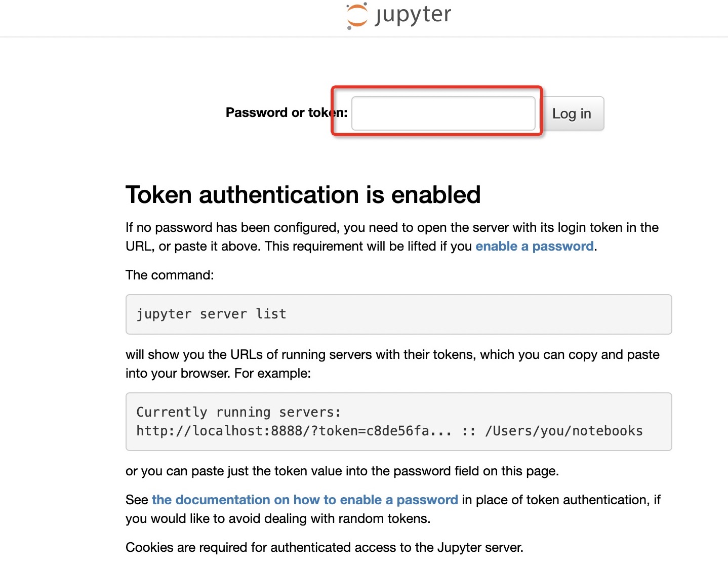The image size is (728, 567).
Task: Click the 'Cookies are required' sentence
Action: [325, 547]
